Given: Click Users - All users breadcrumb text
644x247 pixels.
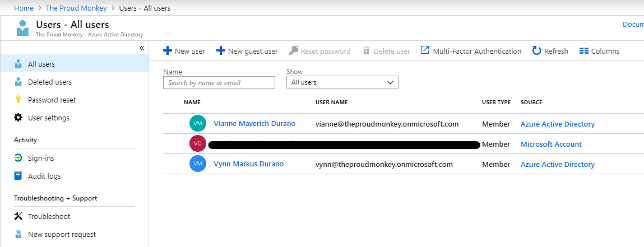Looking at the screenshot, I should click(x=145, y=8).
